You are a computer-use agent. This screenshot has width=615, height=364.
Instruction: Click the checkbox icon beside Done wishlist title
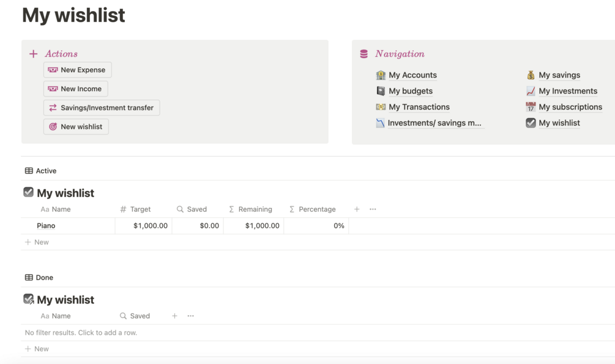pos(28,299)
